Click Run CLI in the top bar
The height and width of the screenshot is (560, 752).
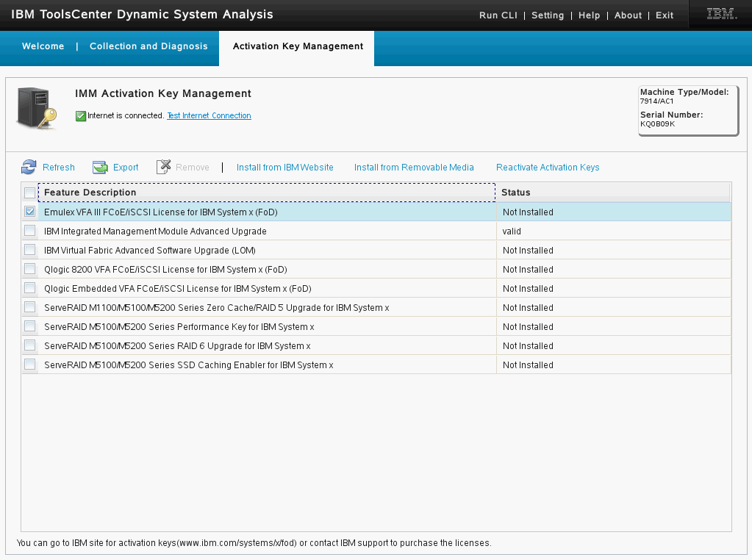pyautogui.click(x=498, y=15)
